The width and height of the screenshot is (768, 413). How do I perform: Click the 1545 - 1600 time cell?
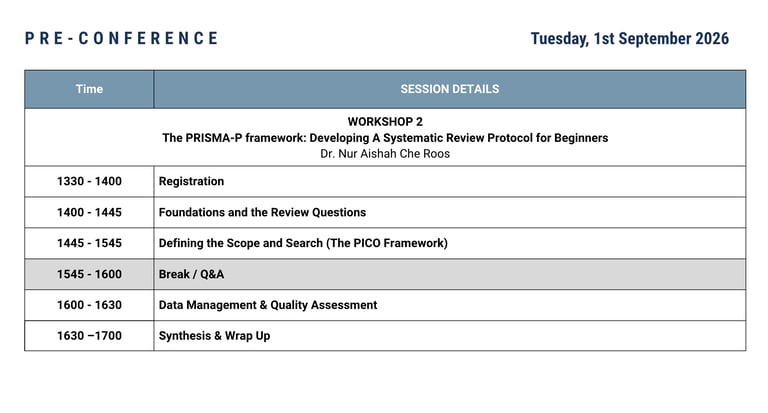(89, 274)
